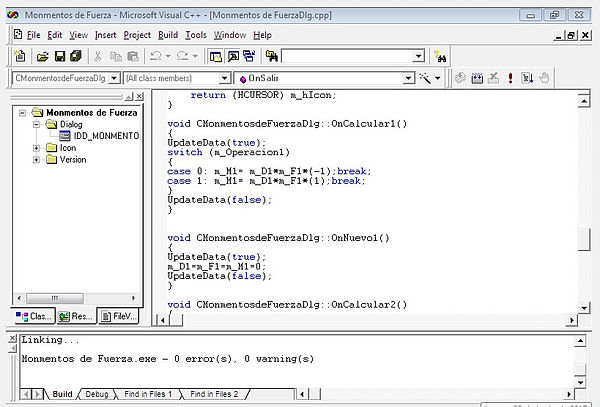Open the Undo history dropdown arrow
The image size is (600, 407).
(x=168, y=56)
